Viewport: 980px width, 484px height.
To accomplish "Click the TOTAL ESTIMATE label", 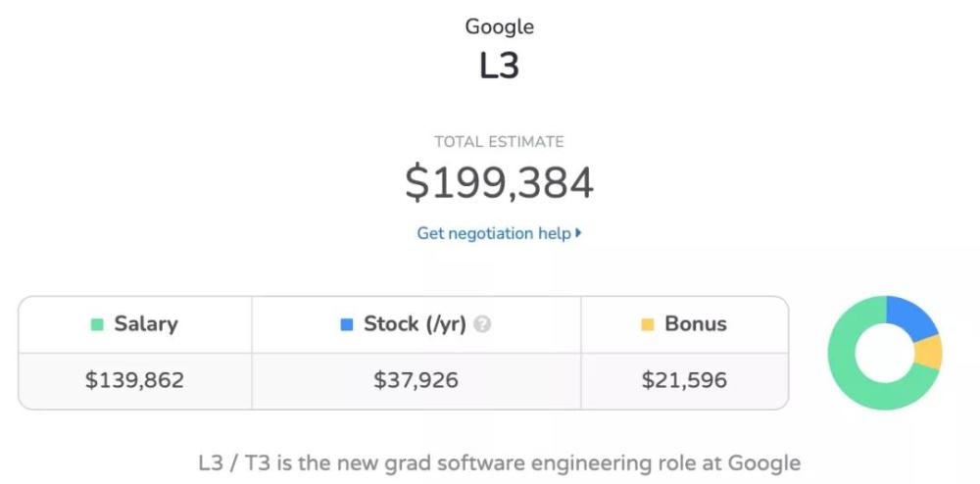I will pos(499,142).
